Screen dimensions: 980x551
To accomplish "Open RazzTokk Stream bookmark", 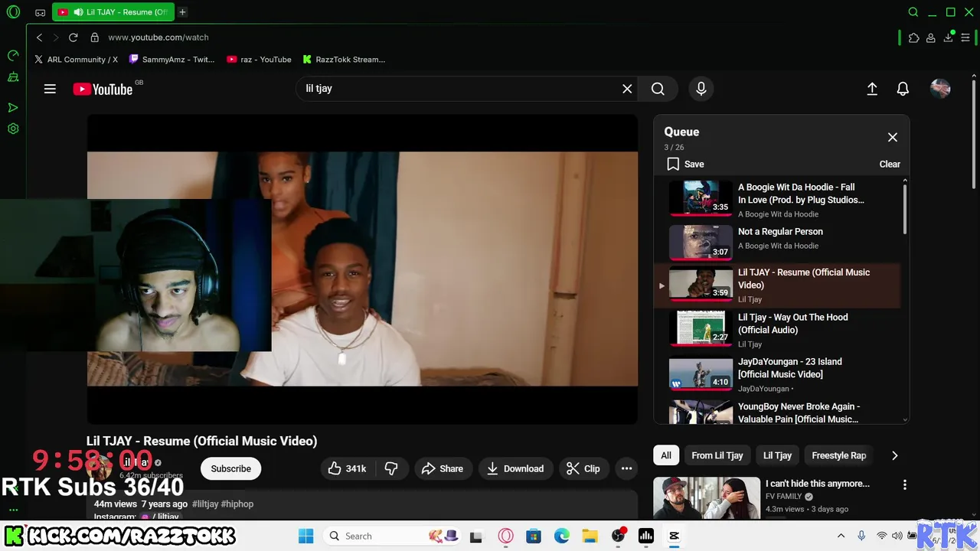I will [x=344, y=60].
